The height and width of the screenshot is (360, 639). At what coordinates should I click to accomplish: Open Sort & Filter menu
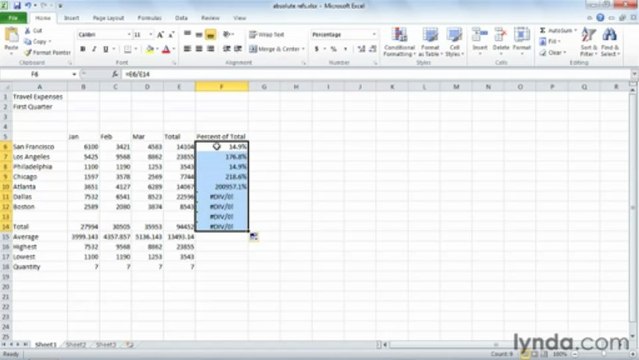click(588, 42)
